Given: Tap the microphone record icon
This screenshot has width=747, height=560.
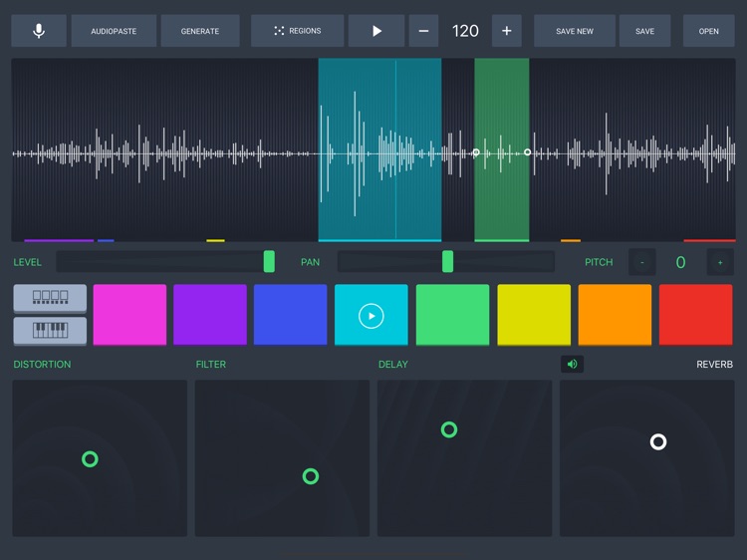Looking at the screenshot, I should click(x=39, y=31).
